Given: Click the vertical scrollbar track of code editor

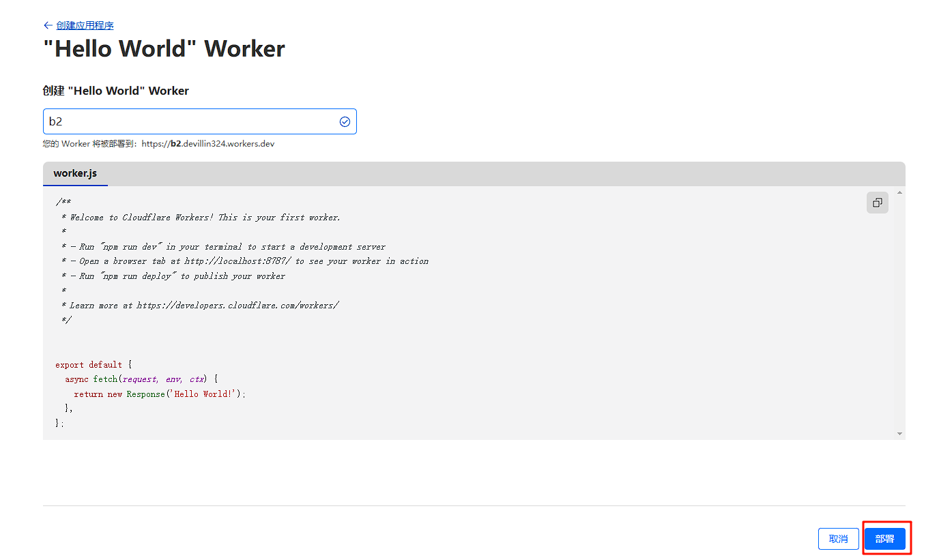Looking at the screenshot, I should (899, 314).
